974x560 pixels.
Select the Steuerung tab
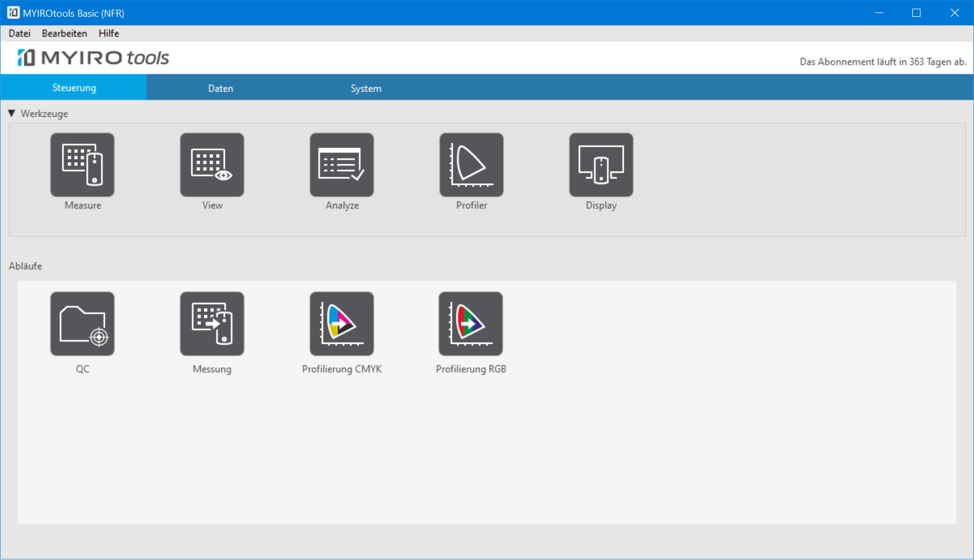[74, 88]
